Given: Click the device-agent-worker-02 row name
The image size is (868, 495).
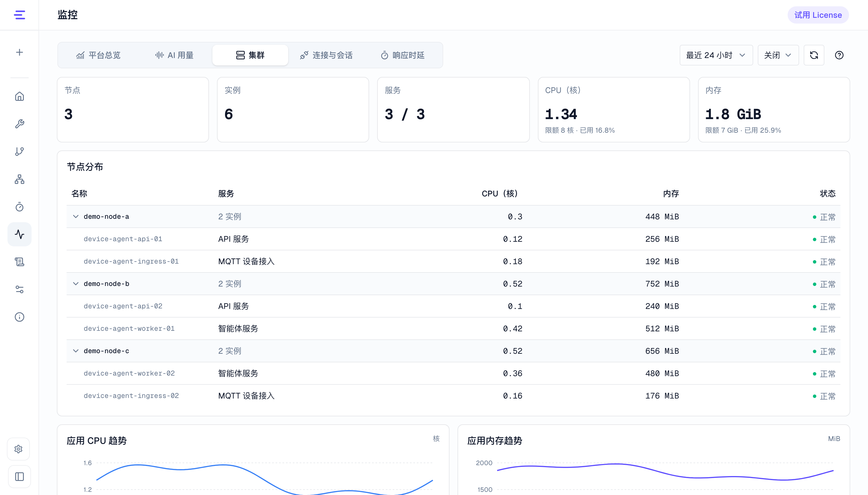Looking at the screenshot, I should (x=129, y=373).
